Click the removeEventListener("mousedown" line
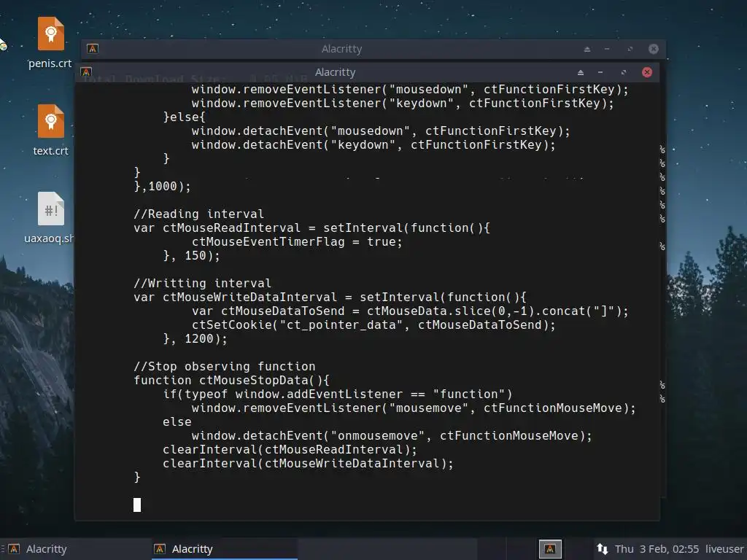This screenshot has width=747, height=560. (x=410, y=90)
